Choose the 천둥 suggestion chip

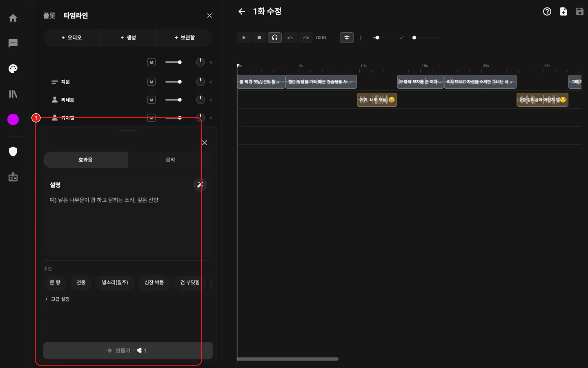81,283
